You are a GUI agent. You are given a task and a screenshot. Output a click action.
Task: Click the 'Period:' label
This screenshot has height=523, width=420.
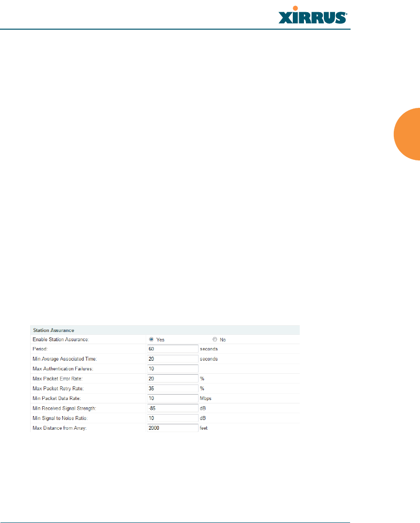tap(40, 349)
